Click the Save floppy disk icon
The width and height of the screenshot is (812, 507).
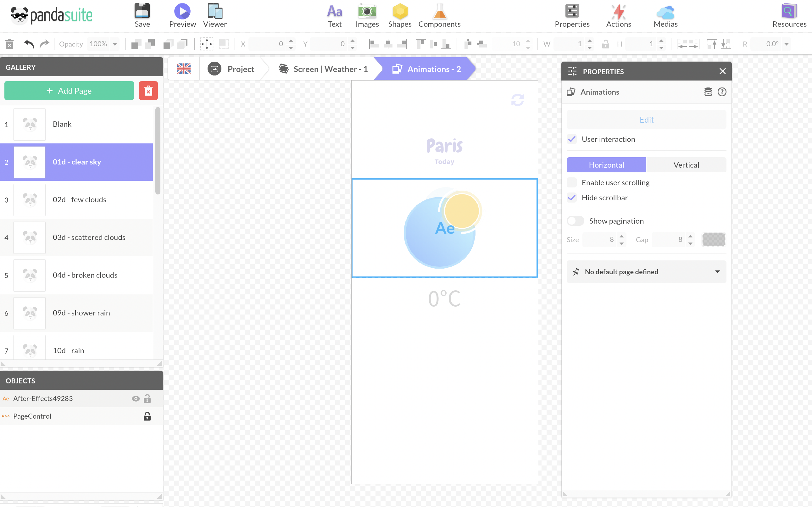coord(142,11)
